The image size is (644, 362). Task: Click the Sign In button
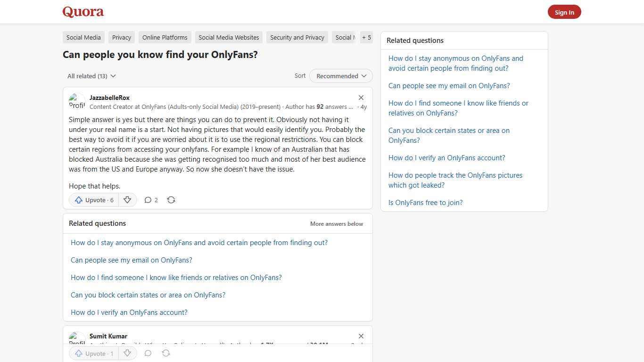564,12
